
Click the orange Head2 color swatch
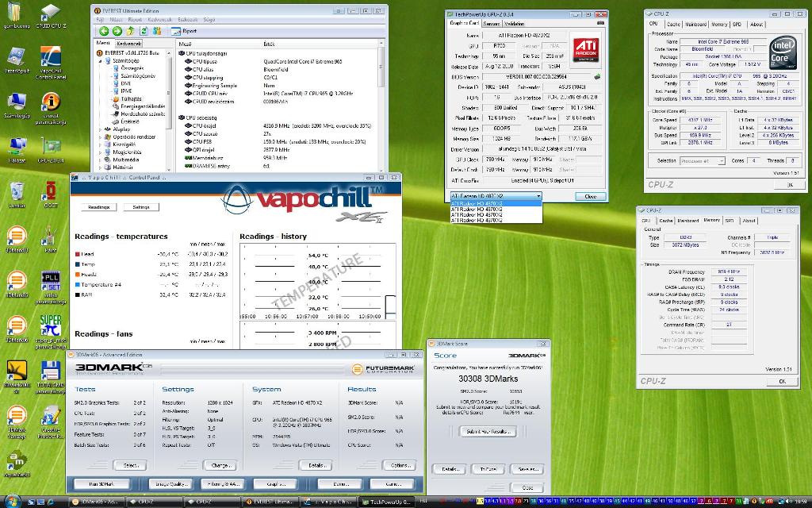tap(77, 274)
